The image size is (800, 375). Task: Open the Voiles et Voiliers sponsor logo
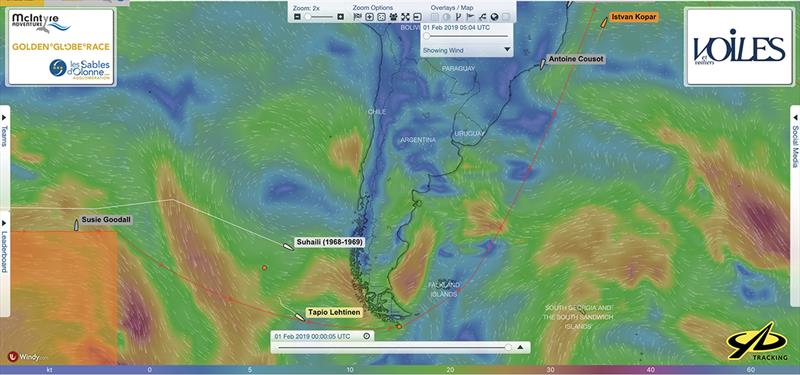[738, 46]
